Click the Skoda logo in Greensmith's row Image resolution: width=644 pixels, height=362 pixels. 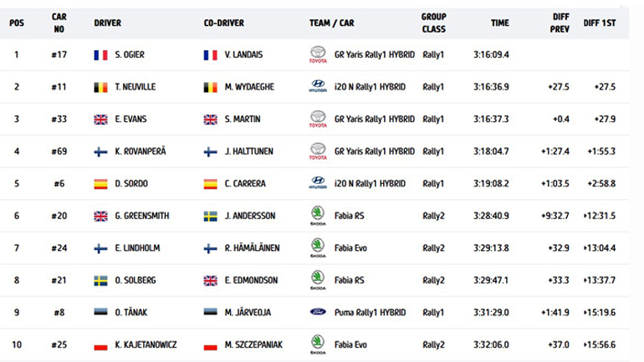(317, 216)
